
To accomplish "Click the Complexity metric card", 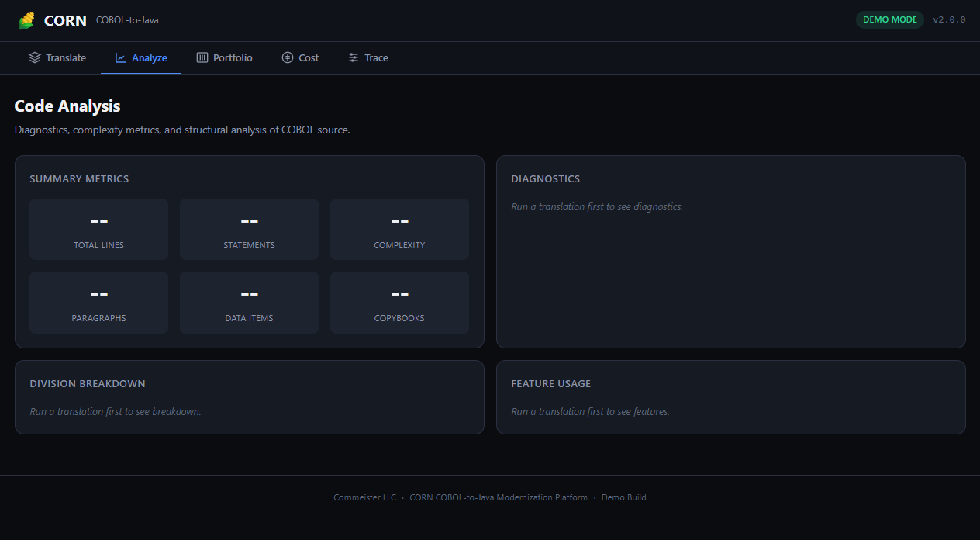I will pos(399,229).
